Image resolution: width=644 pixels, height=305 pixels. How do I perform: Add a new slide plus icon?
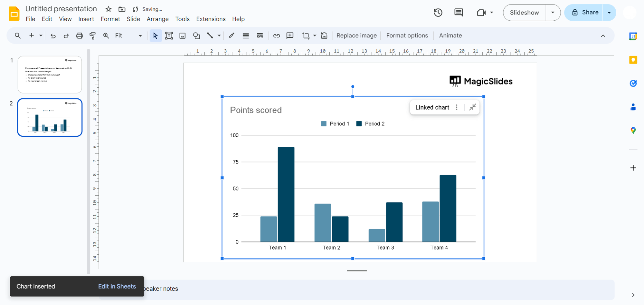point(32,35)
